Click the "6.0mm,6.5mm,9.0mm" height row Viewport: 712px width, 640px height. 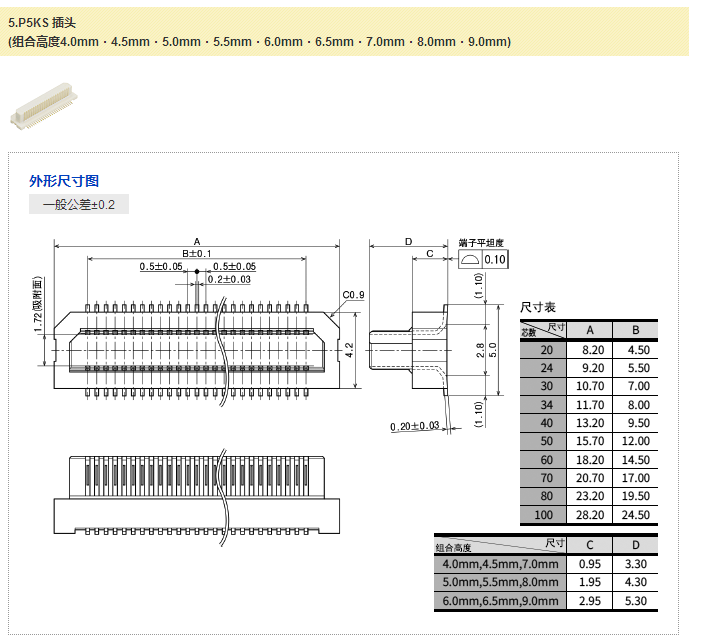500,600
